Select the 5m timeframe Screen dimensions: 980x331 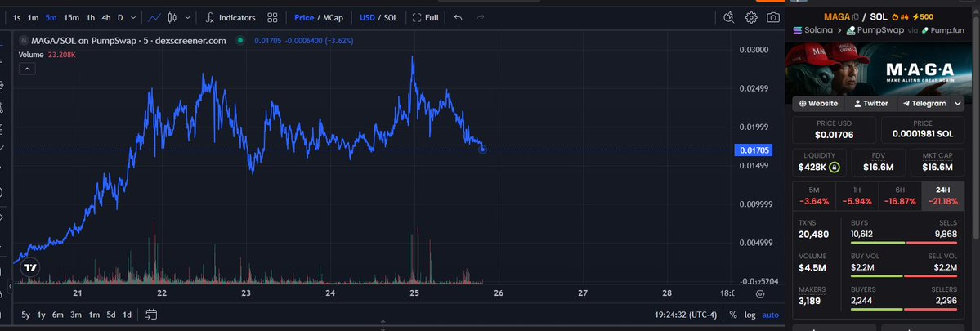coord(51,17)
